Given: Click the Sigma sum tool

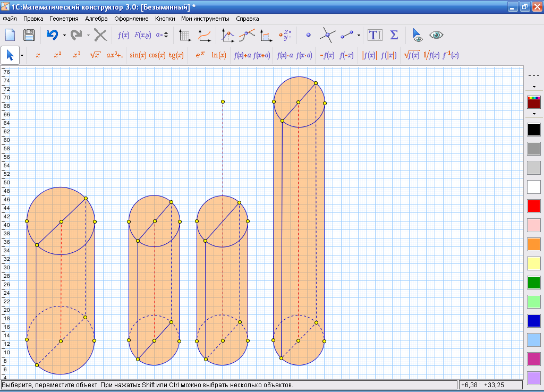Looking at the screenshot, I should (x=394, y=35).
